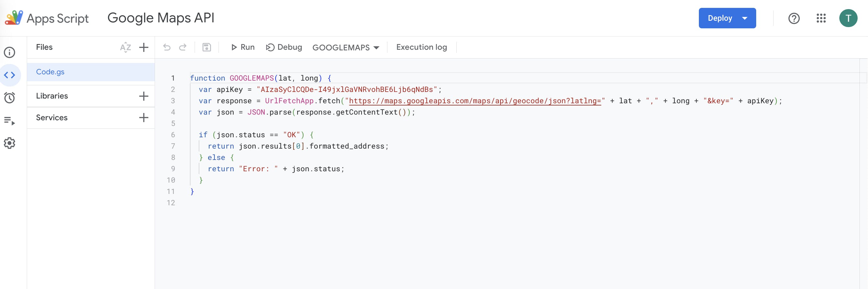The width and height of the screenshot is (868, 289).
Task: Click JSON.parse on line 4
Action: (x=270, y=112)
